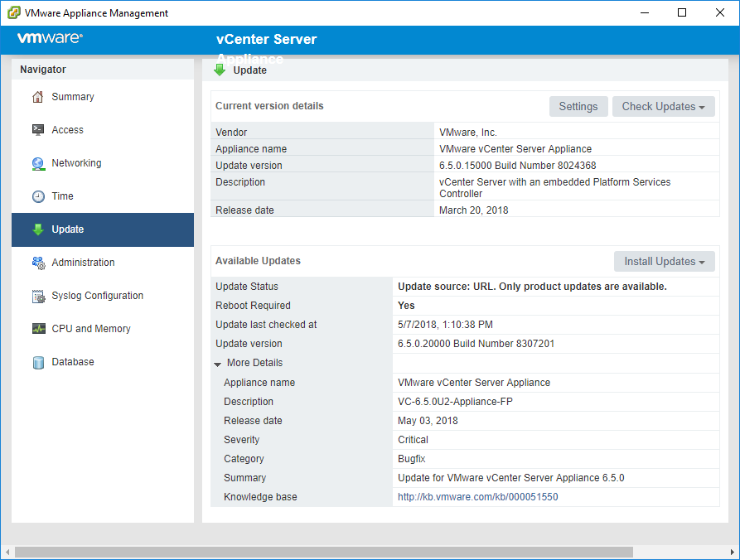The width and height of the screenshot is (740, 560).
Task: Click the Reboot Required 'Yes' value
Action: 406,306
